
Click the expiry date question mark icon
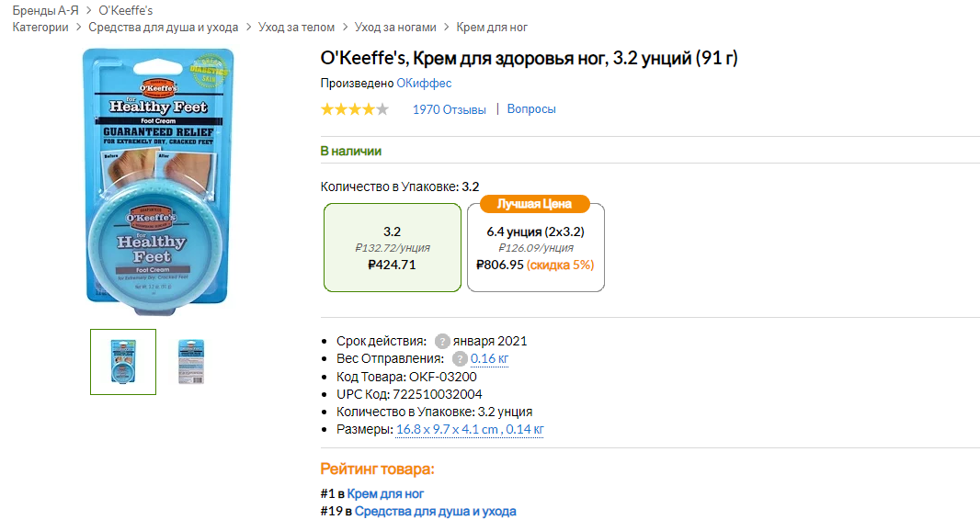pos(442,341)
